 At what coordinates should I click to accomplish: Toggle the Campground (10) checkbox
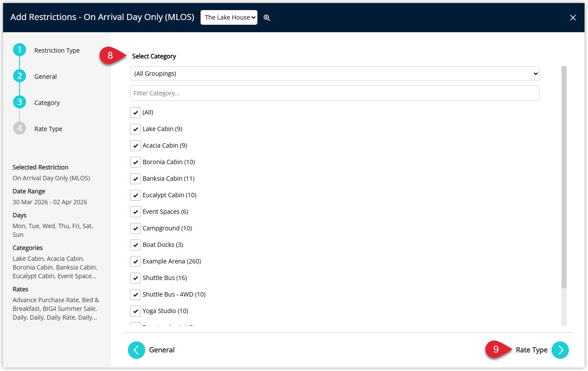pos(136,228)
